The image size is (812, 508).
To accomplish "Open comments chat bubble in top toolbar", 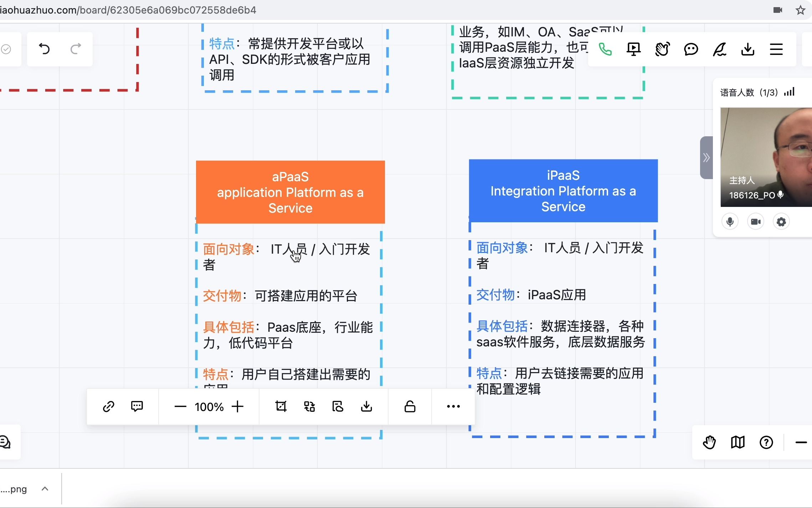I will point(691,49).
